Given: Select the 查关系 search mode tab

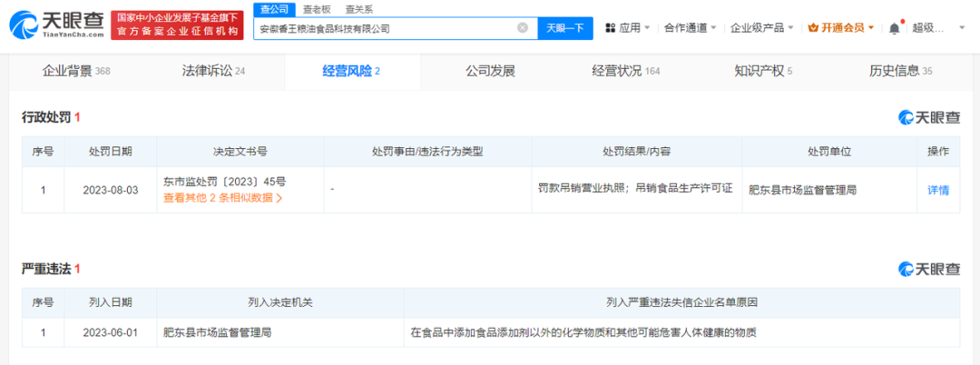Looking at the screenshot, I should coord(358,9).
